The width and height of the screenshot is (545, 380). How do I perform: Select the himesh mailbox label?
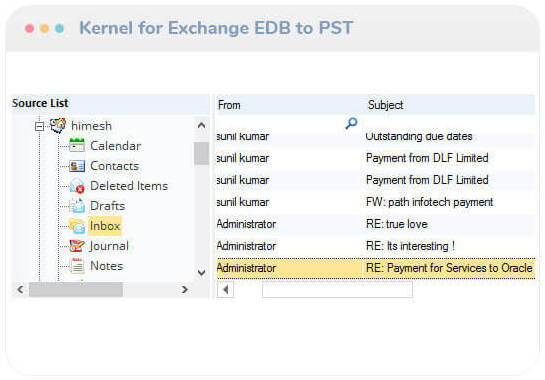91,126
